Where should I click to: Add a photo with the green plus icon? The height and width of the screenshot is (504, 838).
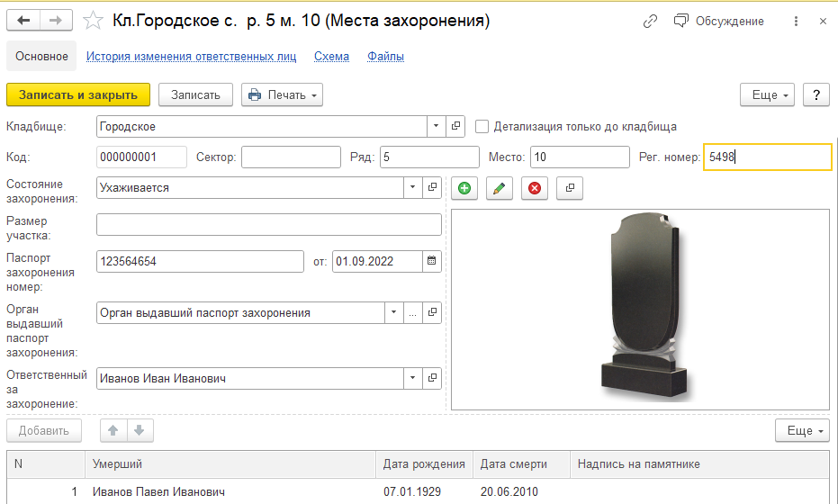(x=464, y=188)
